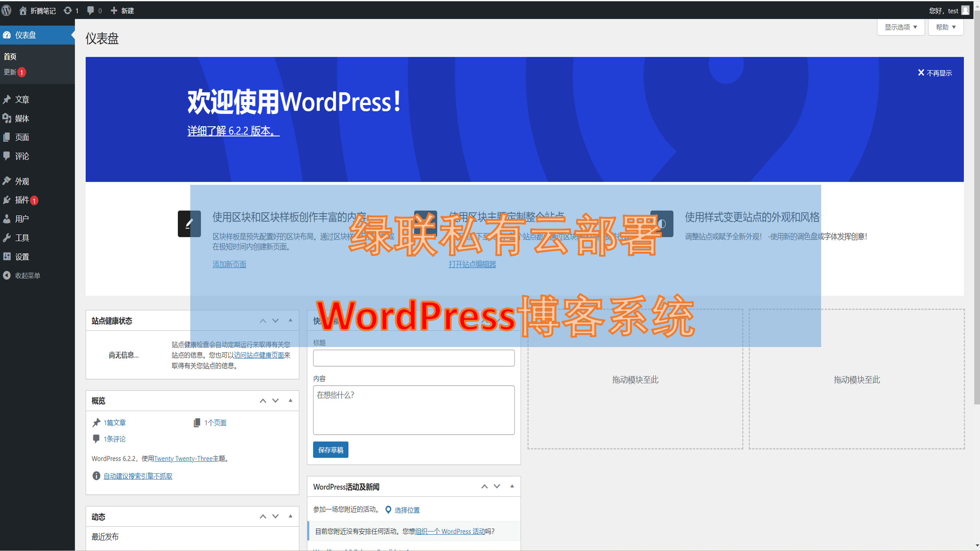Click the red update badge next to 更新
Viewport: 980px width, 551px height.
[x=22, y=72]
